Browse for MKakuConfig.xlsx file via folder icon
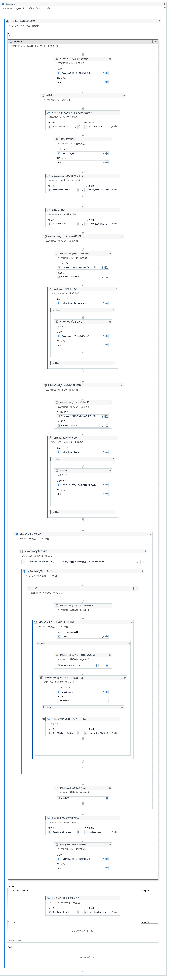 click(x=142, y=562)
